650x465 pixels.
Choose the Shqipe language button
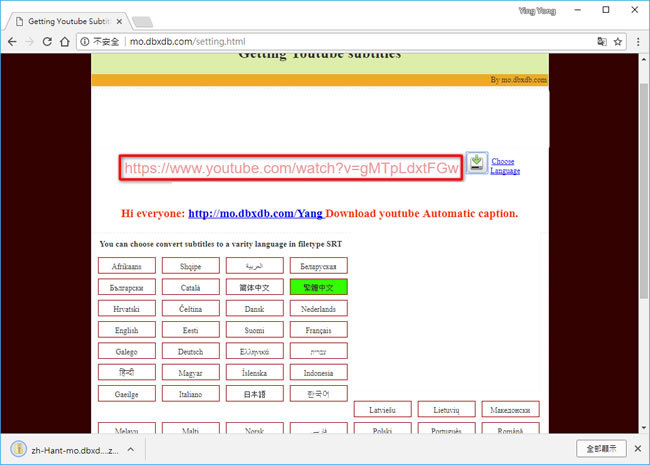[191, 266]
